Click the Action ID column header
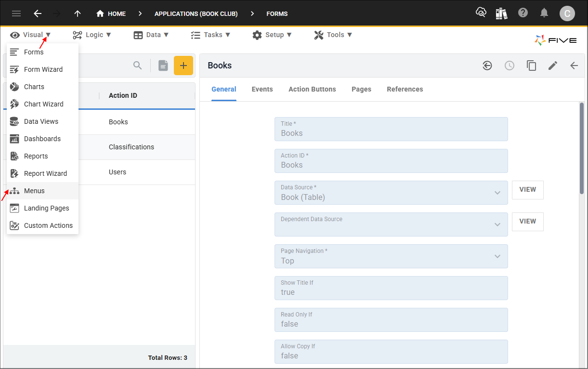 click(123, 95)
